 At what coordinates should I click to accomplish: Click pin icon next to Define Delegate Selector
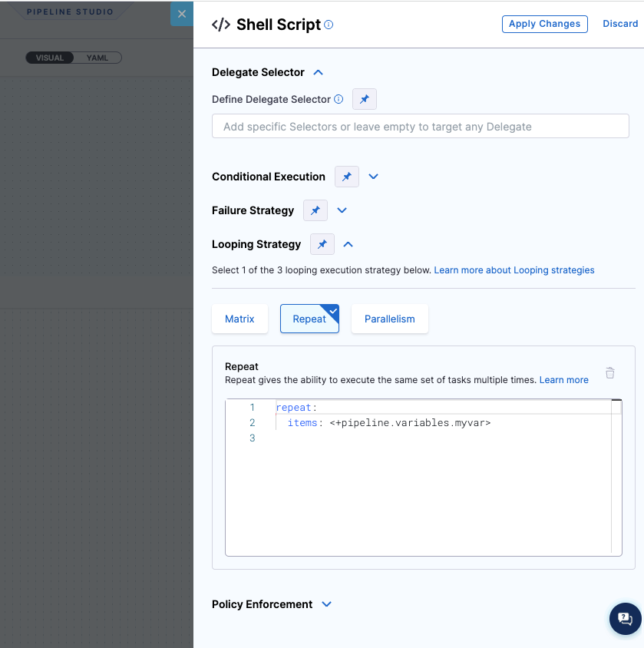[365, 99]
